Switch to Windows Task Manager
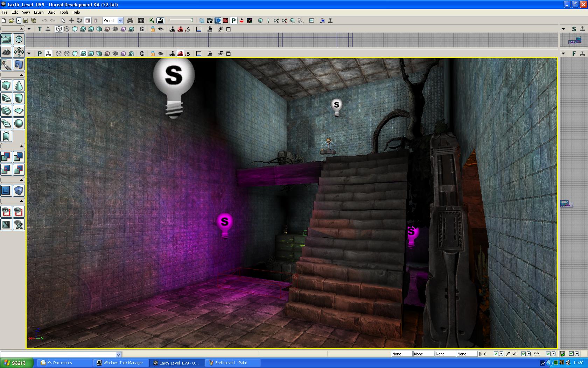588x368 pixels. [121, 363]
